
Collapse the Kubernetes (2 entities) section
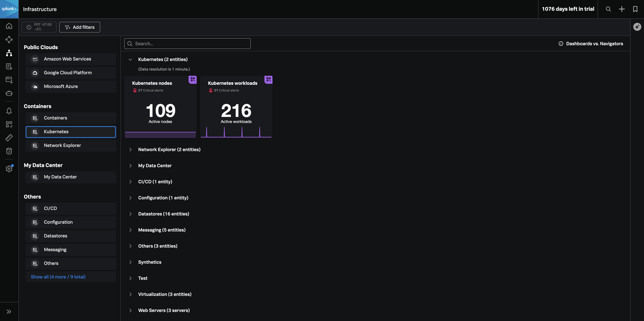[x=130, y=59]
